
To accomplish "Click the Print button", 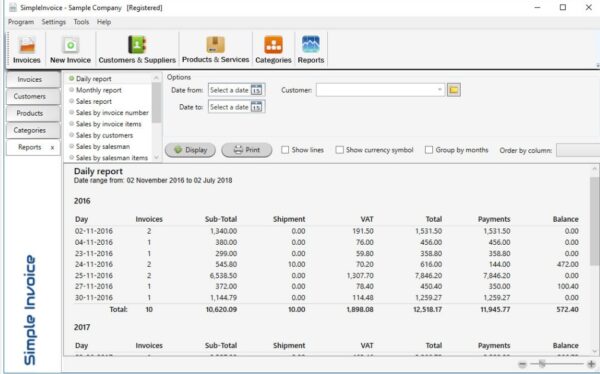I will 247,150.
